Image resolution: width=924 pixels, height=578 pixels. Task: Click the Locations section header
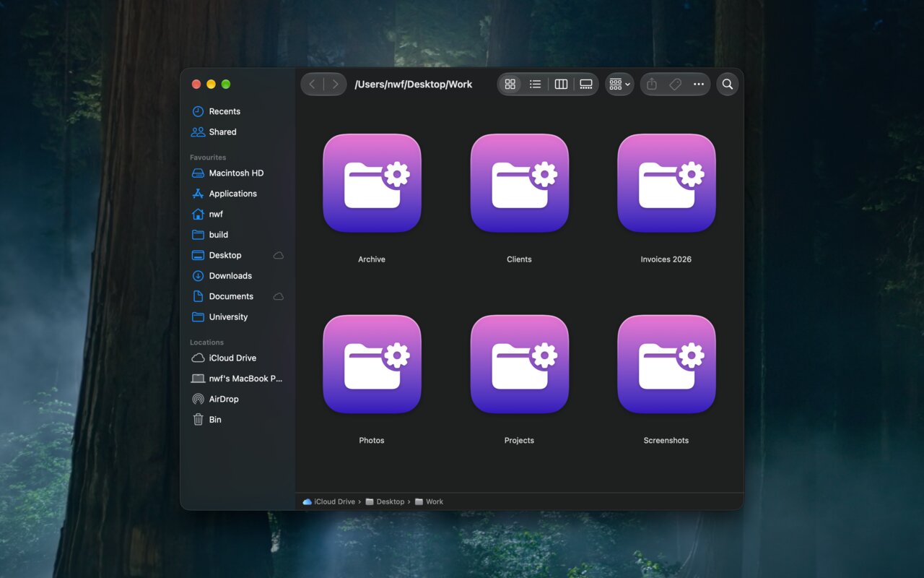(206, 342)
